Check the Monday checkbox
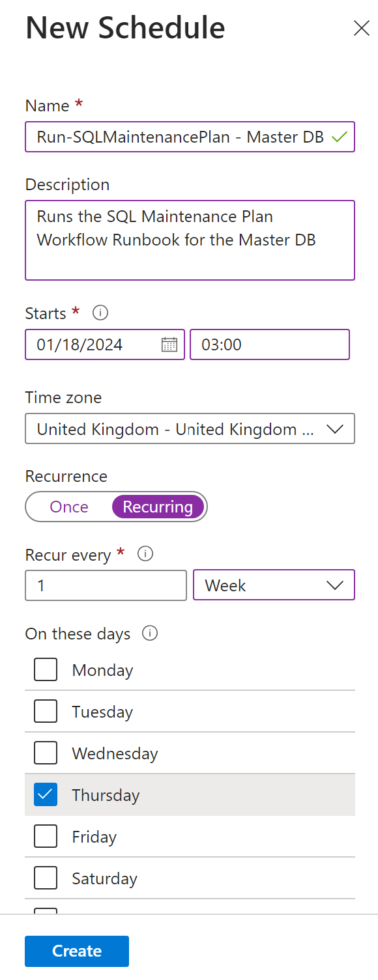Image resolution: width=378 pixels, height=980 pixels. 46,669
